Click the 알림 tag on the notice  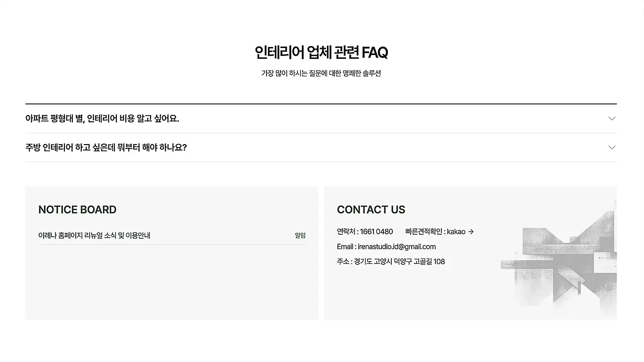300,236
